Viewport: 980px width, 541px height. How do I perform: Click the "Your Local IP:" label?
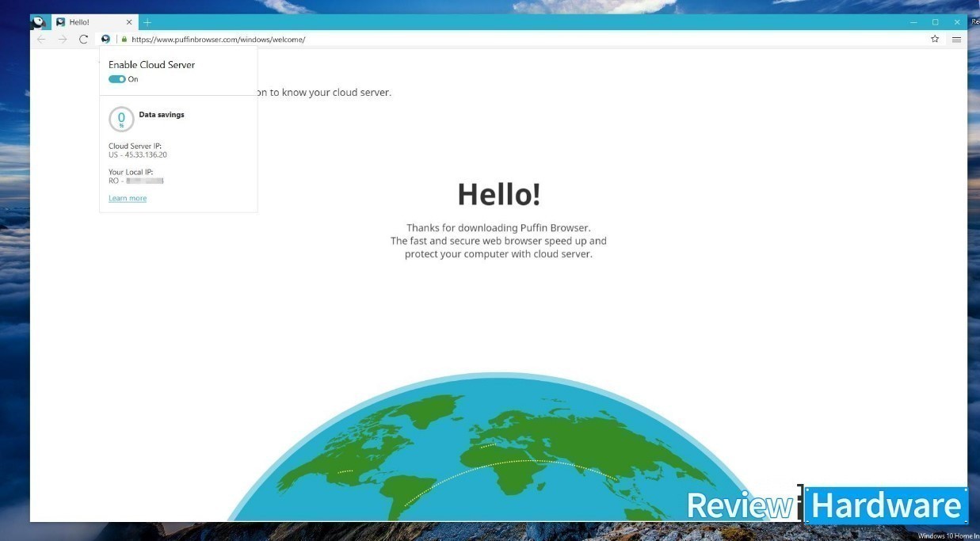[131, 172]
